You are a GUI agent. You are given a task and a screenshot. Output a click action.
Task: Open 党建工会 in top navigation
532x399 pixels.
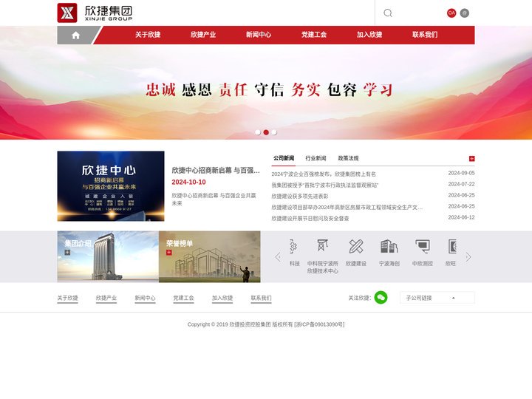click(314, 35)
